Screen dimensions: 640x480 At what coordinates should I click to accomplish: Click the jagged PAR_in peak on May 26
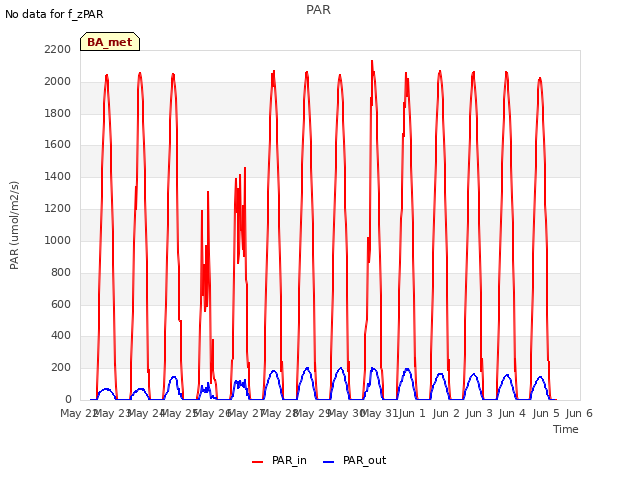208,192
